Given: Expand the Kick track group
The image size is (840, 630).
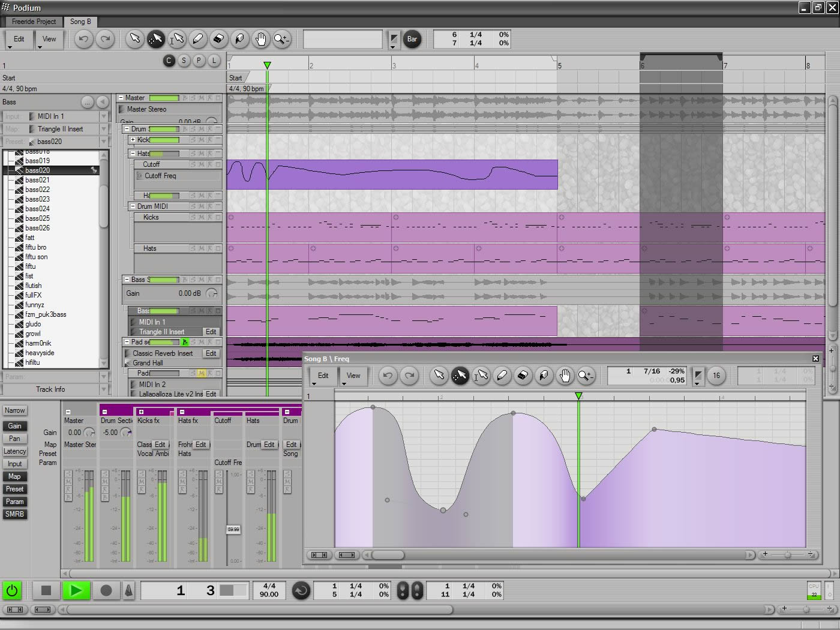Looking at the screenshot, I should click(x=133, y=140).
